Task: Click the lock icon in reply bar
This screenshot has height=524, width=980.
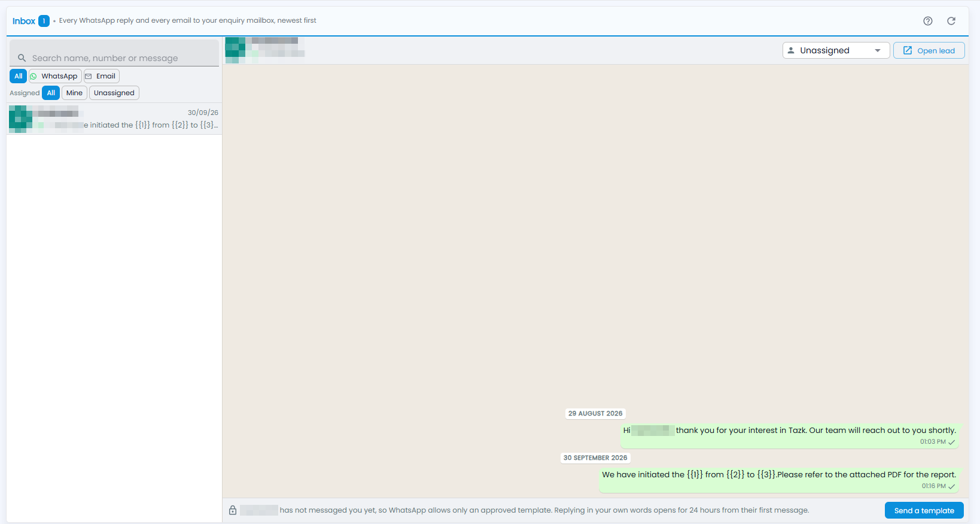Action: pyautogui.click(x=233, y=510)
